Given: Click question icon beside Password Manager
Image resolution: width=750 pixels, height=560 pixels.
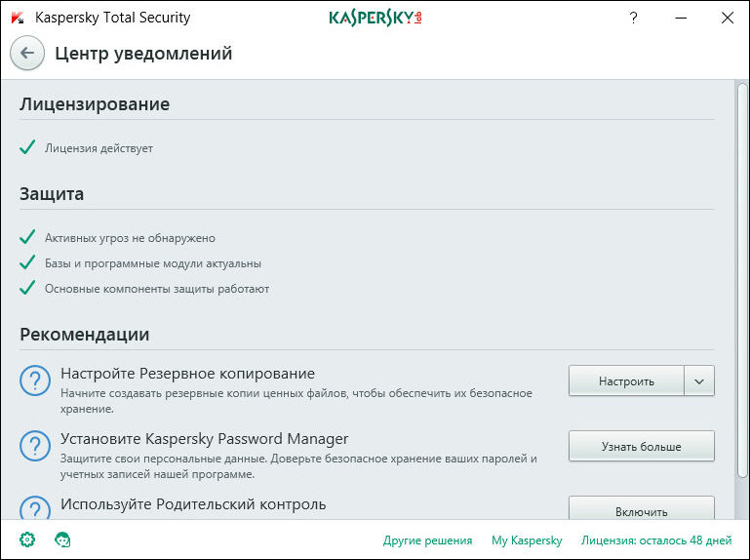Looking at the screenshot, I should coord(35,446).
